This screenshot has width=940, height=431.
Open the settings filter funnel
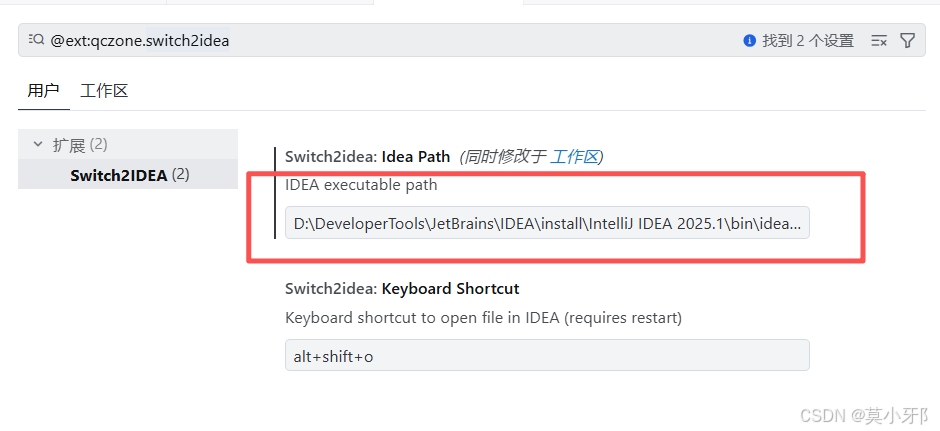click(x=908, y=41)
